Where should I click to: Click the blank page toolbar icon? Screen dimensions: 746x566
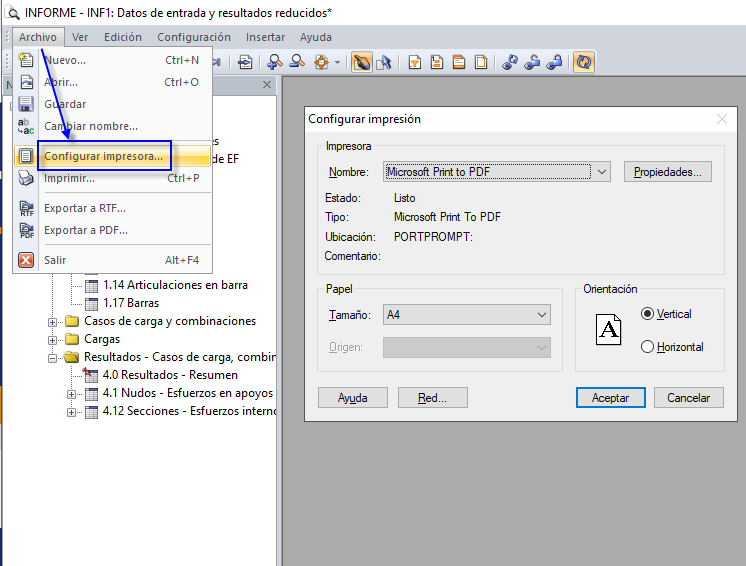(481, 62)
